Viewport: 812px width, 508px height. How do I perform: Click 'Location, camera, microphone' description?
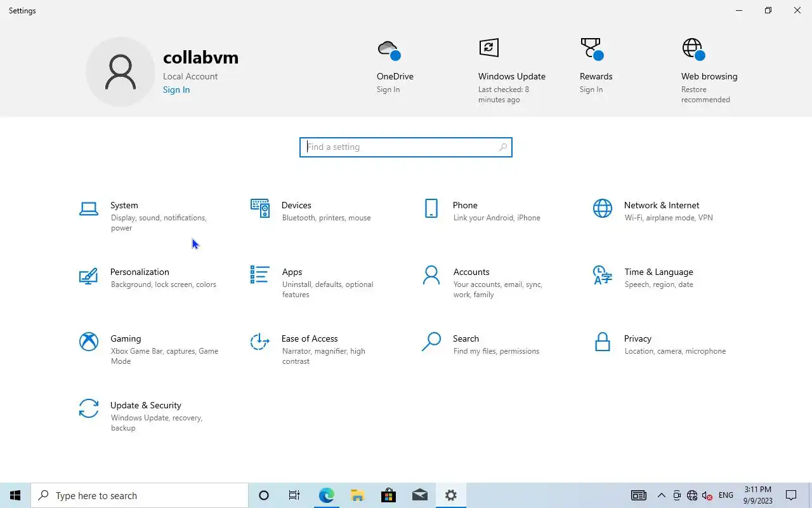click(x=675, y=351)
